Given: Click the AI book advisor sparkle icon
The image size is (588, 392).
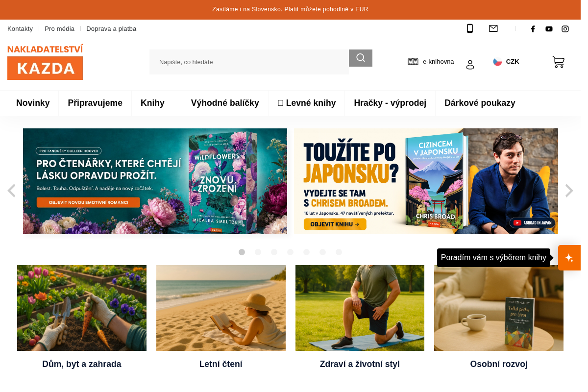Looking at the screenshot, I should 569,258.
